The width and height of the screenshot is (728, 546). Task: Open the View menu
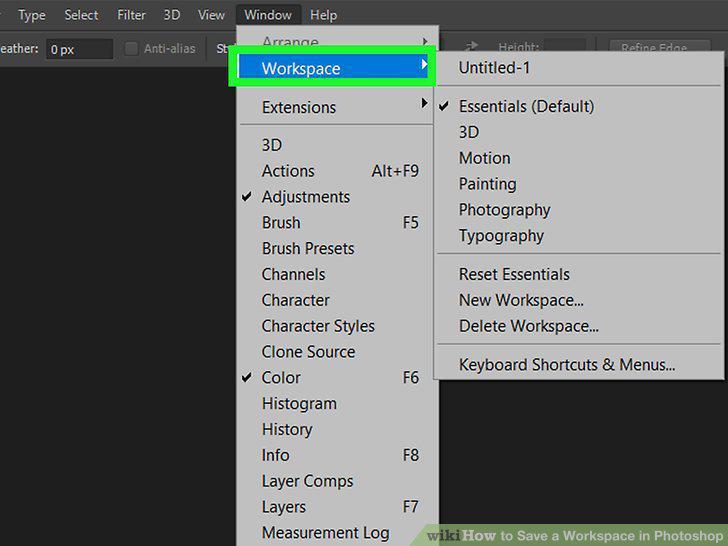point(211,15)
